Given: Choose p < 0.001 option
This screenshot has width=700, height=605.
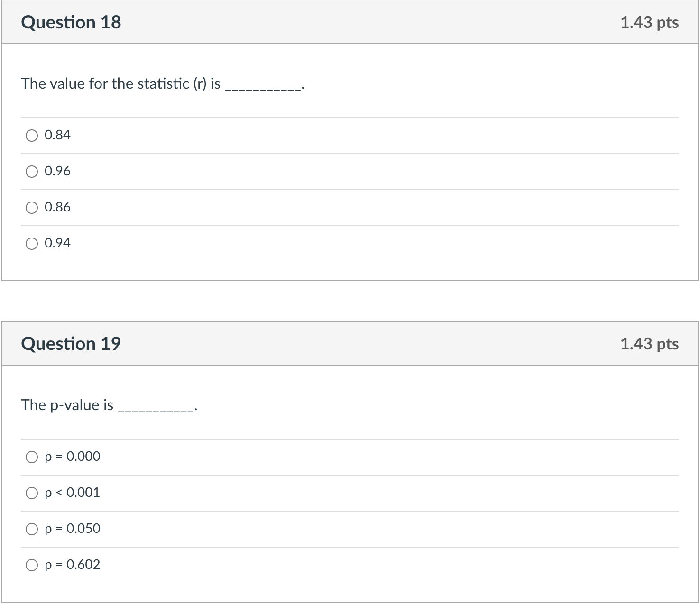Looking at the screenshot, I should [32, 493].
